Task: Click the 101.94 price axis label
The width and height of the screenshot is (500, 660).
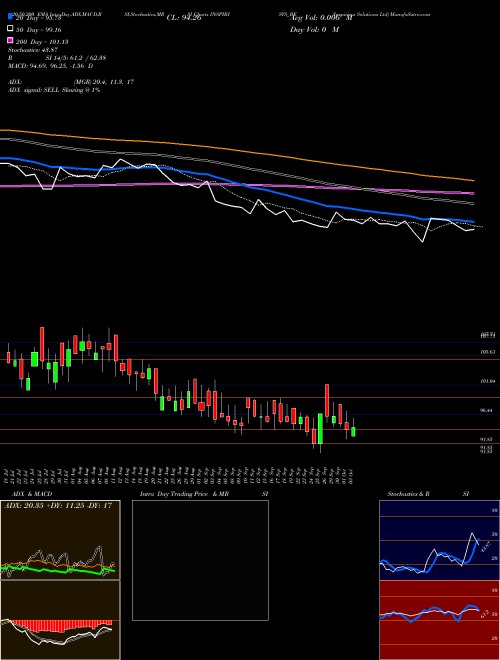Action: point(487,381)
